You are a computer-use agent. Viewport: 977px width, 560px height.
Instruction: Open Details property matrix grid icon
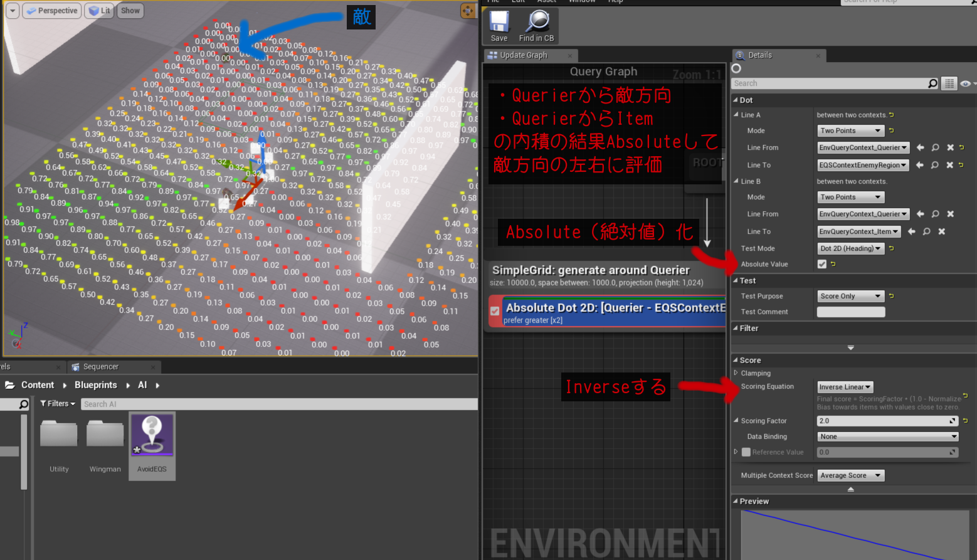click(x=949, y=83)
